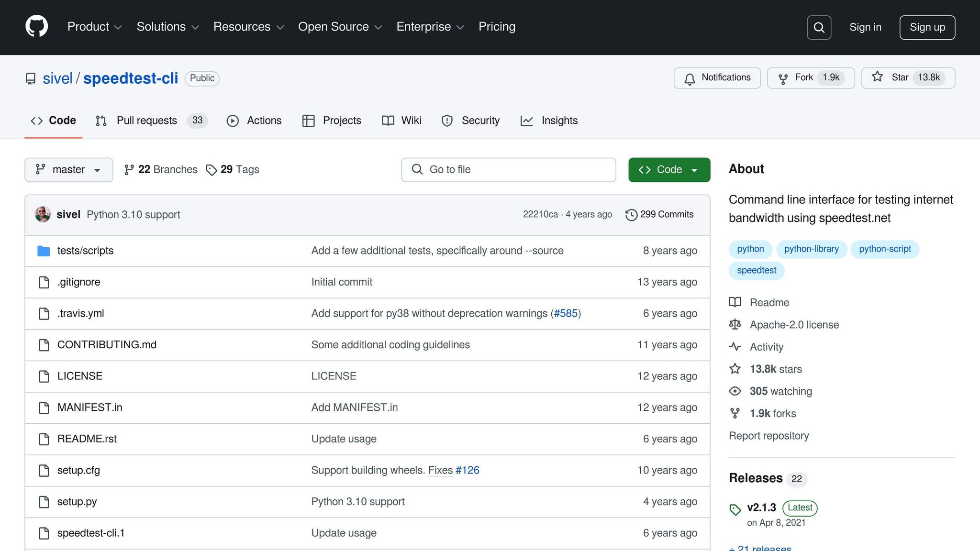Image resolution: width=980 pixels, height=551 pixels.
Task: Switch to the Pull requests tab
Action: (x=146, y=121)
